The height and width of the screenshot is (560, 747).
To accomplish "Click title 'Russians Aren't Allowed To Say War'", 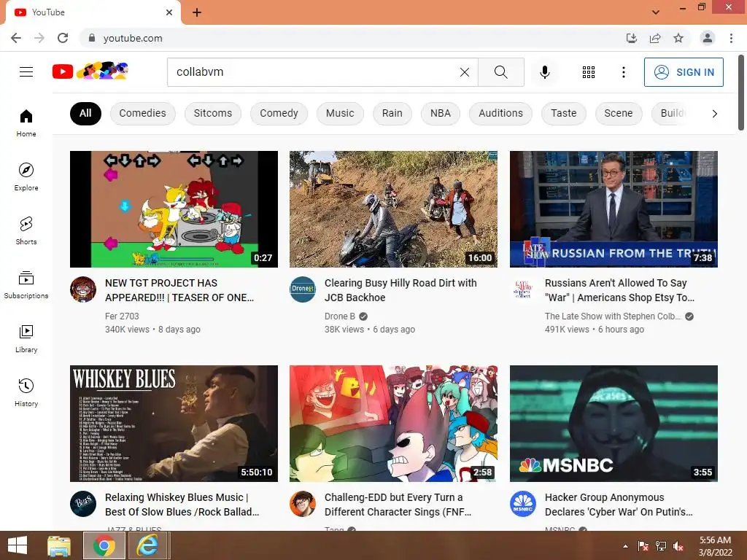I will (x=620, y=290).
